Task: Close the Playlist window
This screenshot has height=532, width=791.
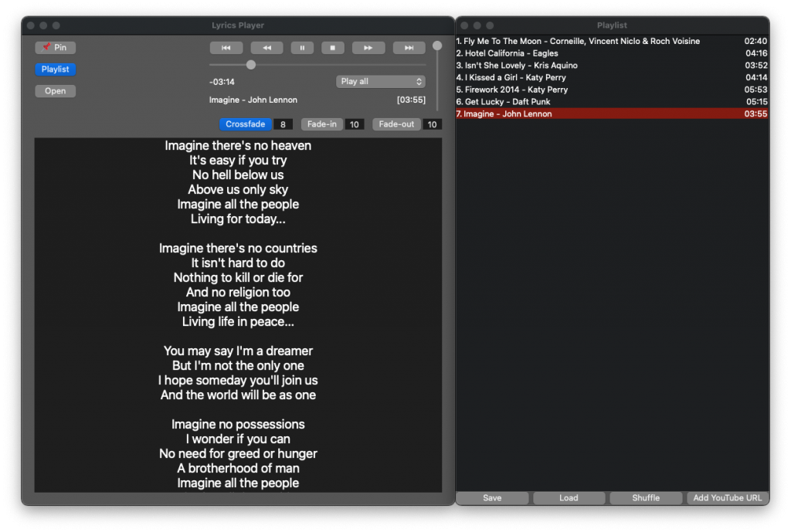Action: click(464, 25)
